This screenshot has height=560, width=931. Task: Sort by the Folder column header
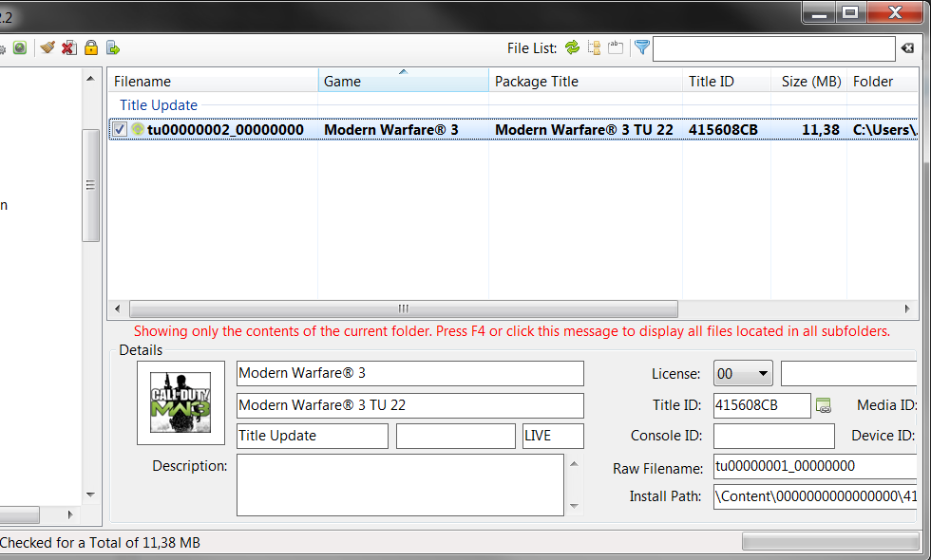tap(883, 82)
